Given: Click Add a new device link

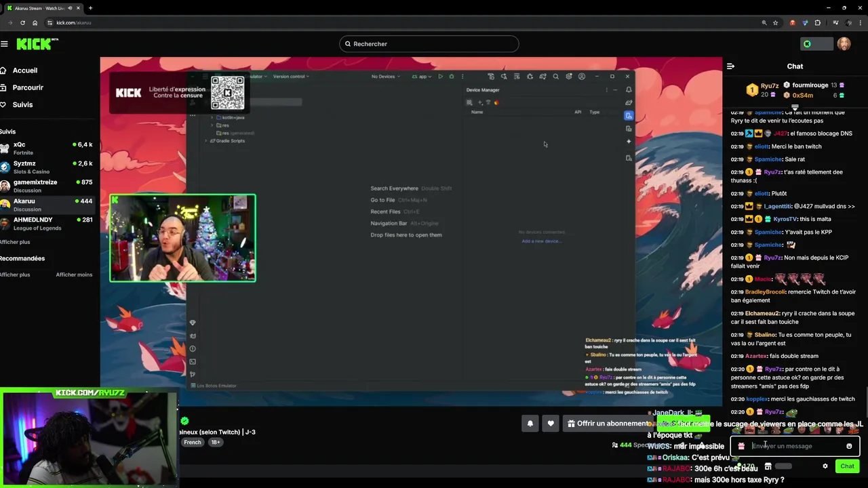Looking at the screenshot, I should coord(540,241).
